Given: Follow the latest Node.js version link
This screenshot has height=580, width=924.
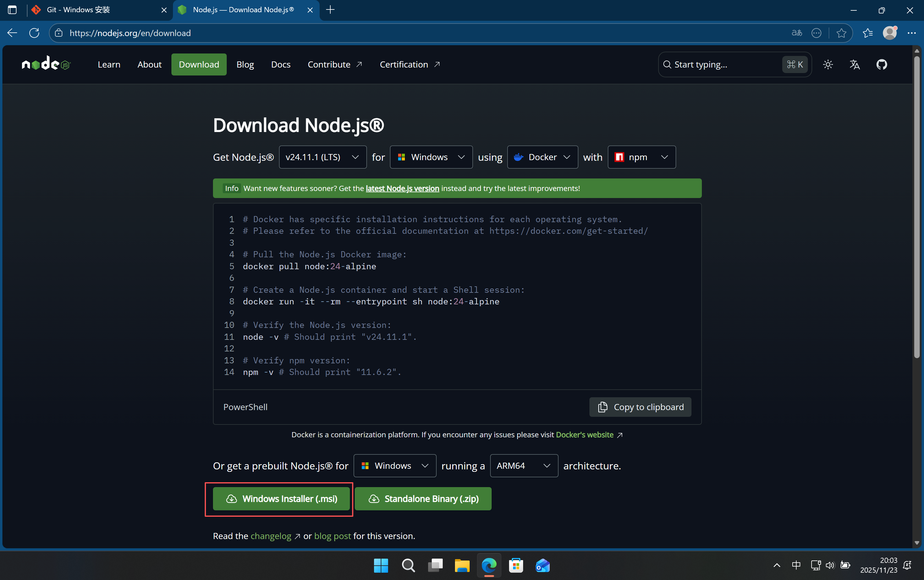Looking at the screenshot, I should point(402,188).
